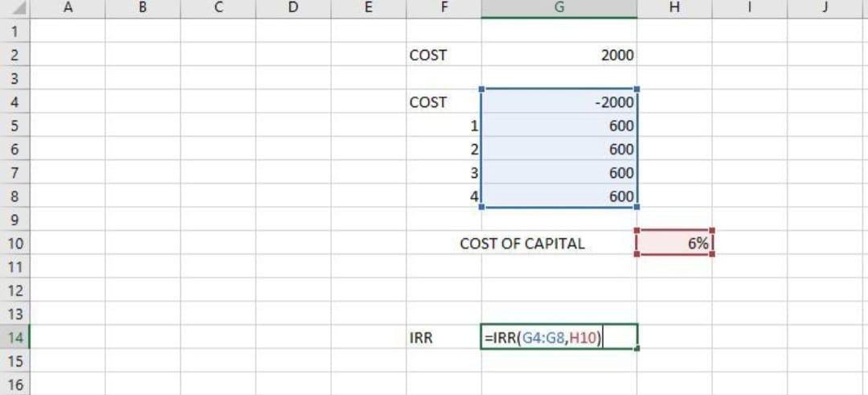Select column J header

pos(825,9)
